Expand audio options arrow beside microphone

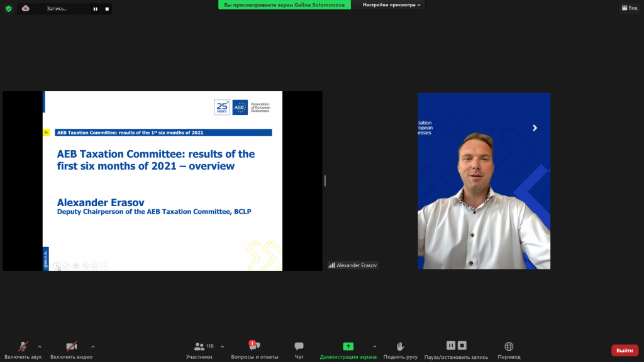pos(40,347)
